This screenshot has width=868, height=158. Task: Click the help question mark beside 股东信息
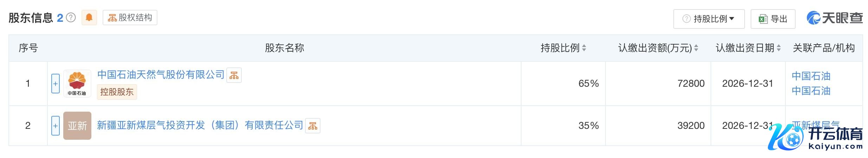[x=71, y=18]
